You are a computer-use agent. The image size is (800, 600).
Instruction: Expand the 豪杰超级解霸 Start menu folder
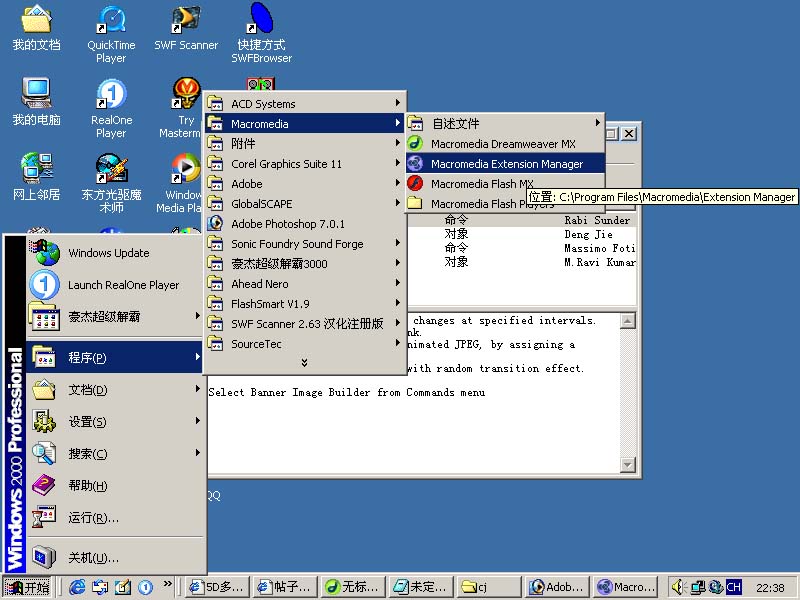(115, 316)
